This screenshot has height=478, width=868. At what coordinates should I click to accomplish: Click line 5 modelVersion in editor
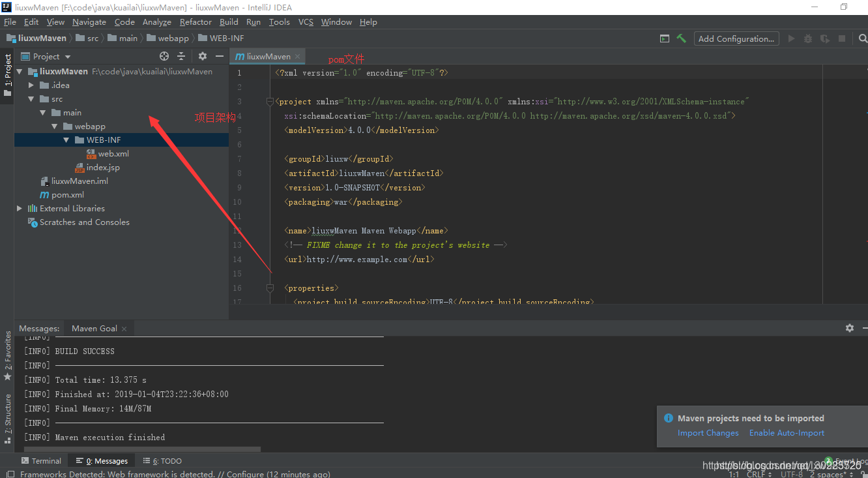tap(362, 130)
